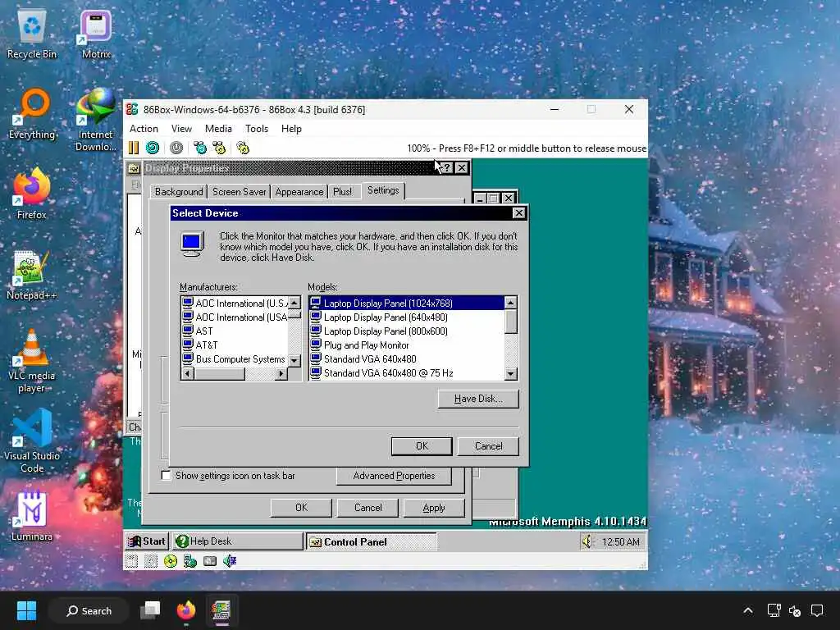Toggle Show settings icon on task bar
840x630 pixels.
point(166,475)
